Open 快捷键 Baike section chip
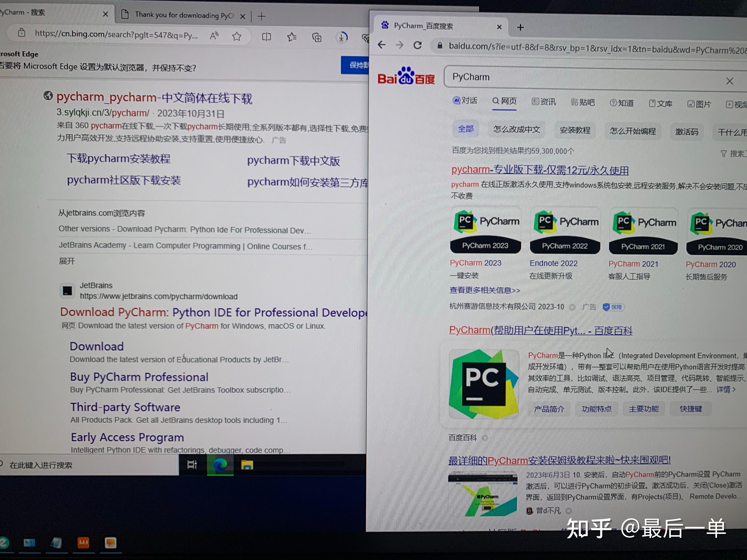 coord(691,409)
